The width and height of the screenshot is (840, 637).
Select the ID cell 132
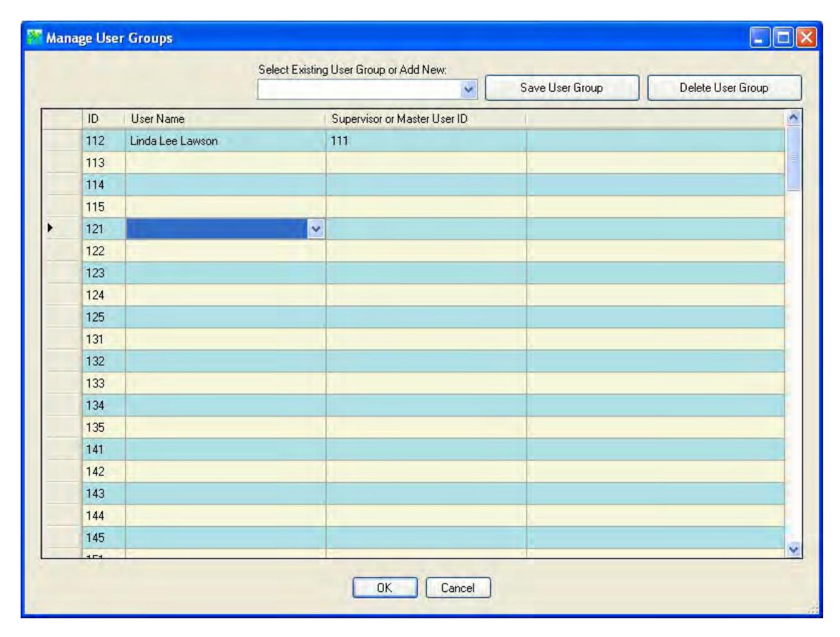[x=104, y=361]
